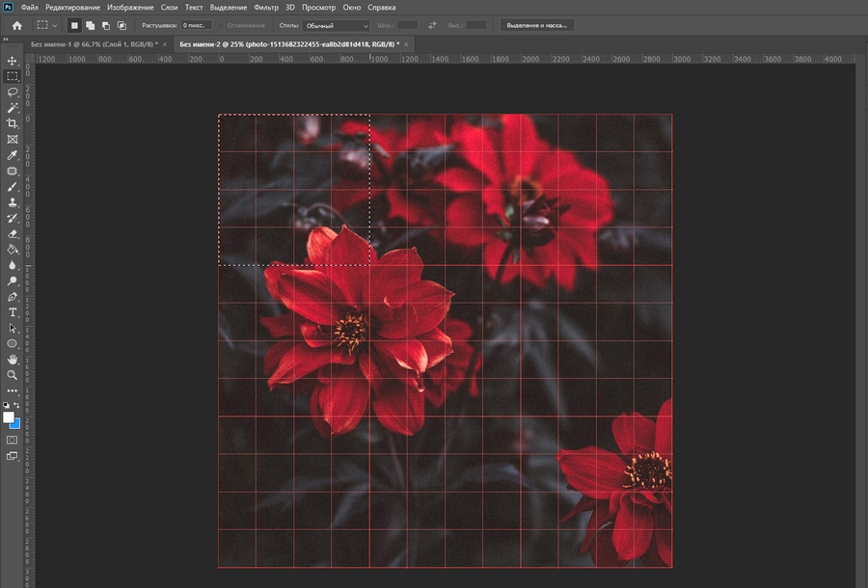Viewport: 868px width, 588px height.
Task: Select the Dodge tool
Action: [13, 281]
